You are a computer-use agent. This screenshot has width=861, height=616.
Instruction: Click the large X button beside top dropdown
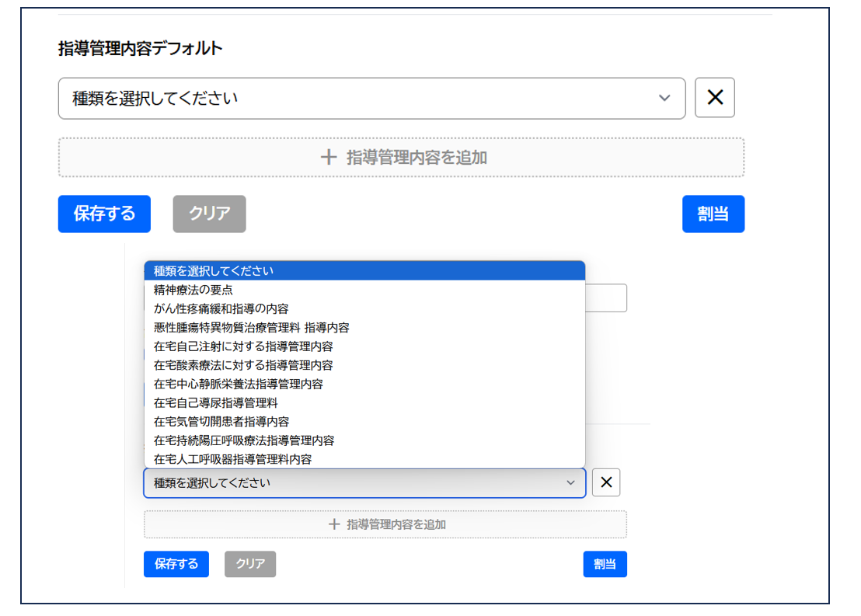coord(714,98)
